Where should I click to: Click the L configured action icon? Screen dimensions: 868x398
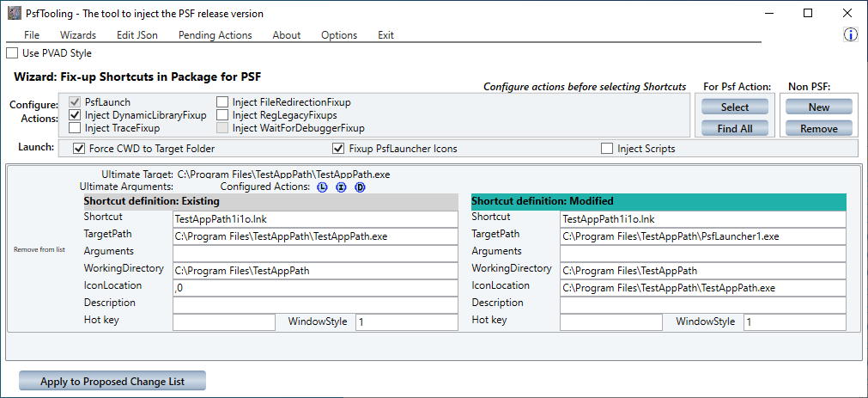[x=322, y=187]
